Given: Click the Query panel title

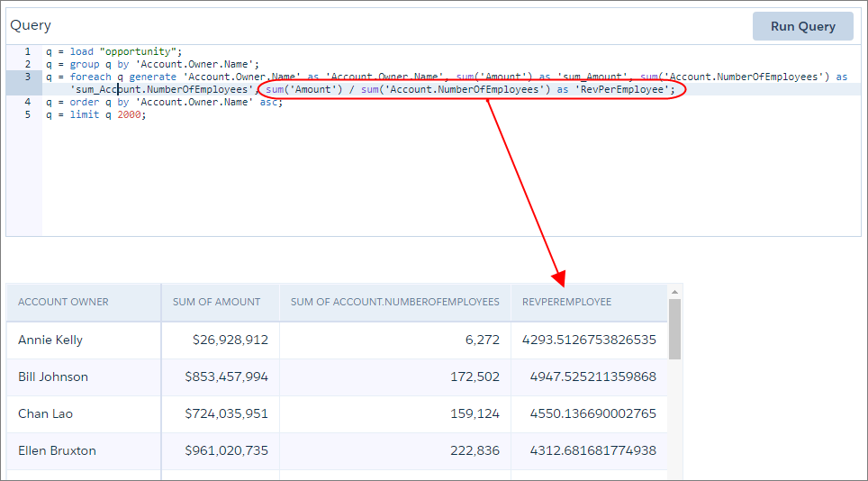Looking at the screenshot, I should tap(31, 25).
